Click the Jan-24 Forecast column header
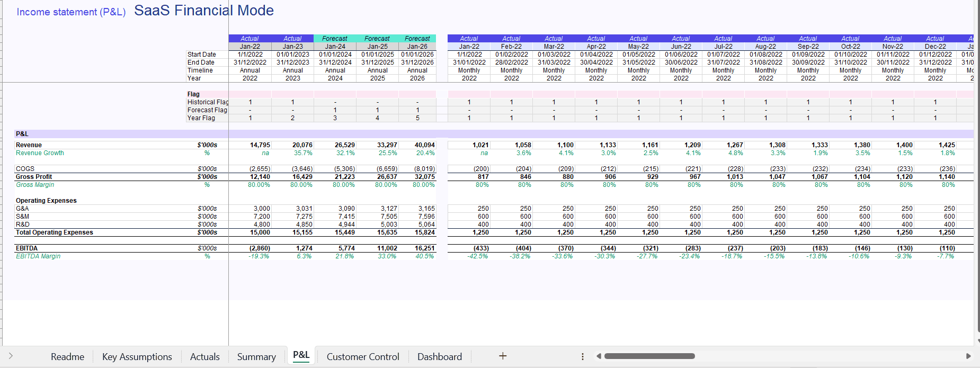Screen dimensions: 980x368 point(335,47)
